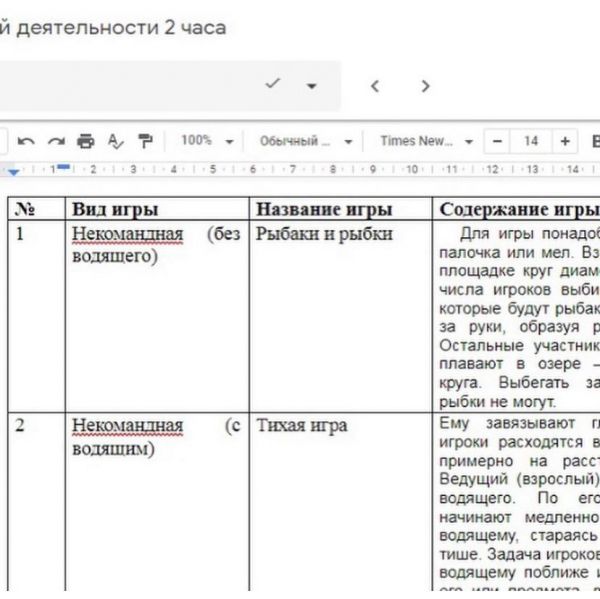Go to next result with right chevron
Image resolution: width=600 pixels, height=599 pixels.
[425, 86]
